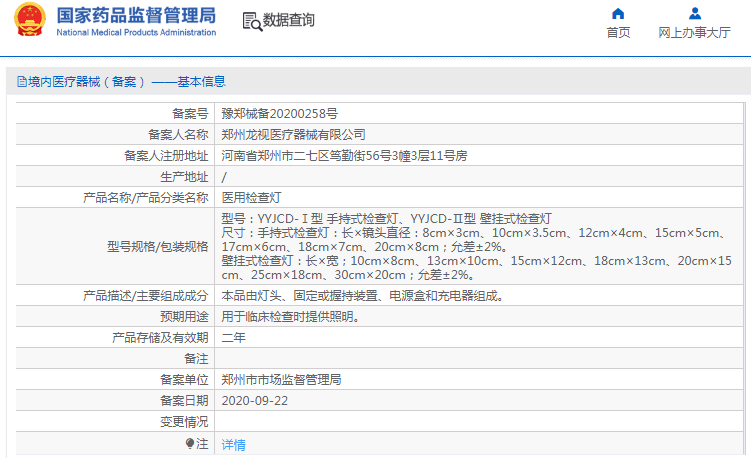This screenshot has height=458, width=751.
Task: Go to 首页 text link
Action: (x=618, y=33)
